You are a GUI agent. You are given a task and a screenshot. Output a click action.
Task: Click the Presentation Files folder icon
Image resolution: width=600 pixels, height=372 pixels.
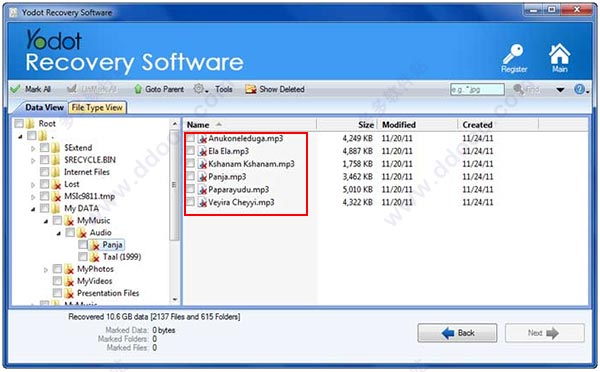pos(69,294)
